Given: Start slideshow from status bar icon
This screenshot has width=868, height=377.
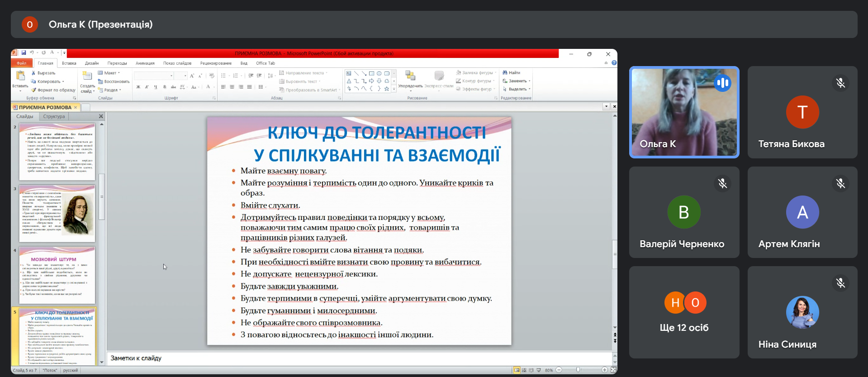Looking at the screenshot, I should [x=539, y=370].
